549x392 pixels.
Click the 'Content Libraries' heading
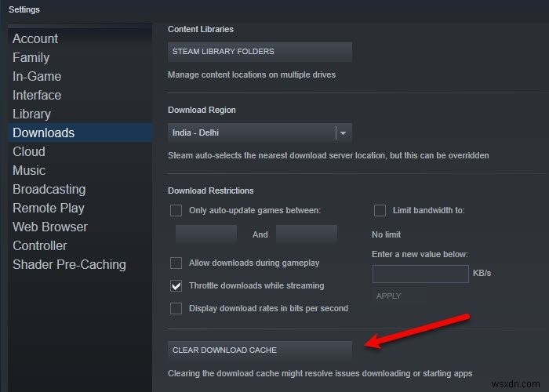point(201,29)
